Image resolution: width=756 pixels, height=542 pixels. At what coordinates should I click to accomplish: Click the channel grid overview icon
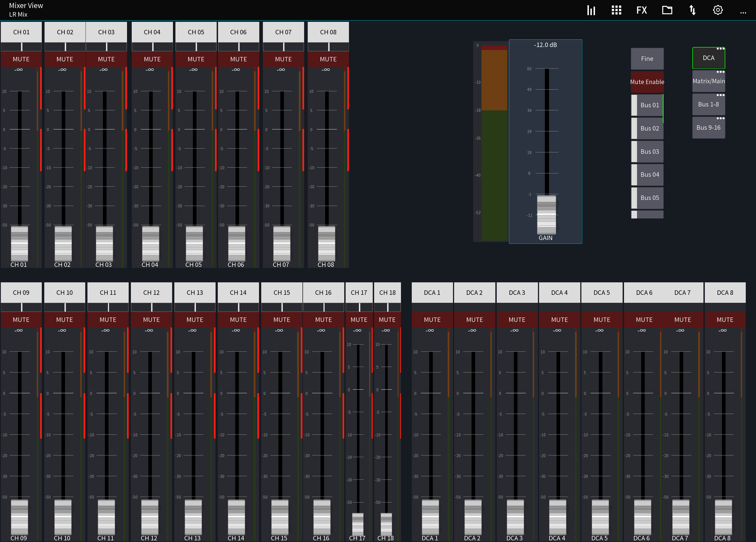coord(616,10)
